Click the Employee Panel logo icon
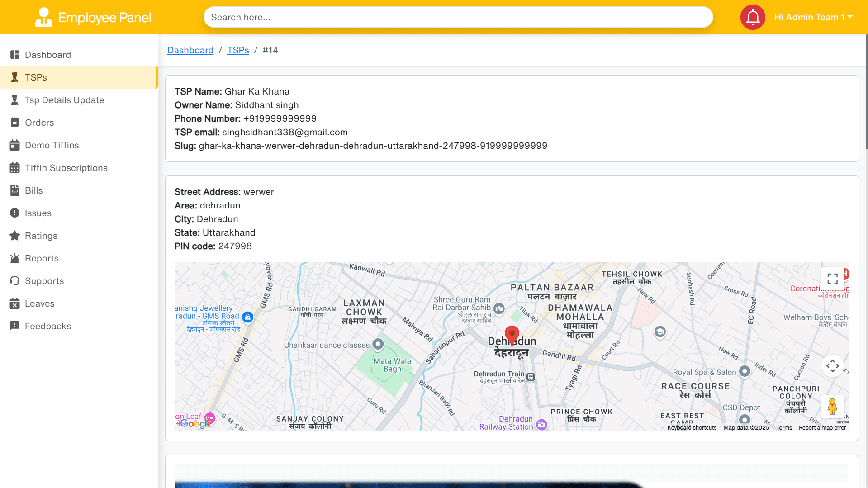The width and height of the screenshot is (868, 488). click(x=43, y=17)
